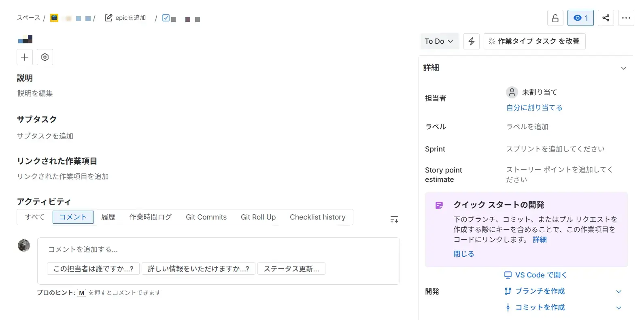Click the 作業タイプ タスク を改善 button
The width and height of the screenshot is (644, 320).
click(534, 41)
